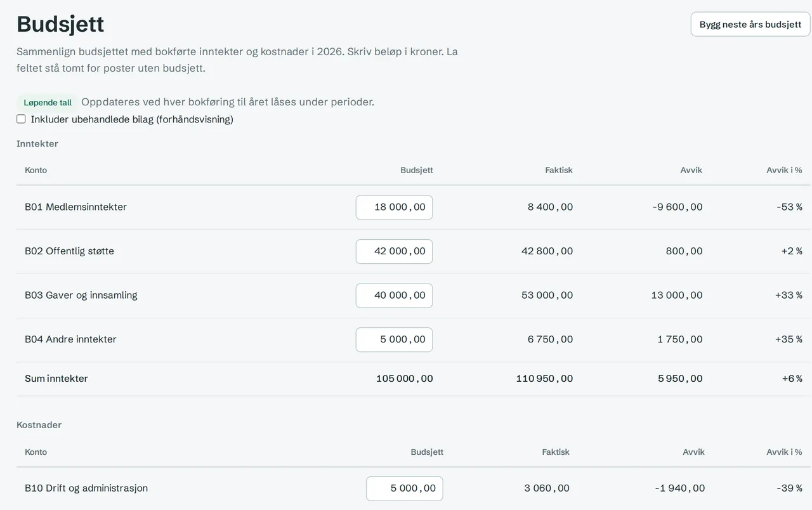
Task: Edit budget field for B03 Gaver og innsamling
Action: coord(394,296)
